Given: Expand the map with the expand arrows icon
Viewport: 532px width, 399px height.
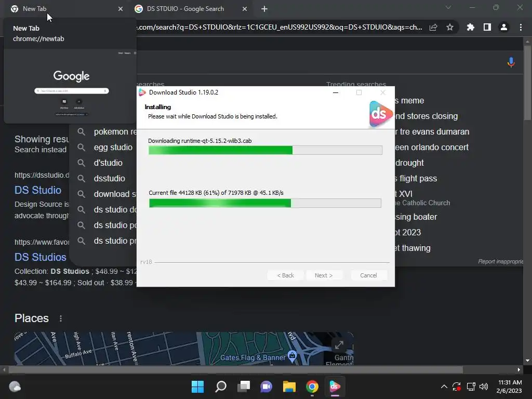Looking at the screenshot, I should coord(339,345).
